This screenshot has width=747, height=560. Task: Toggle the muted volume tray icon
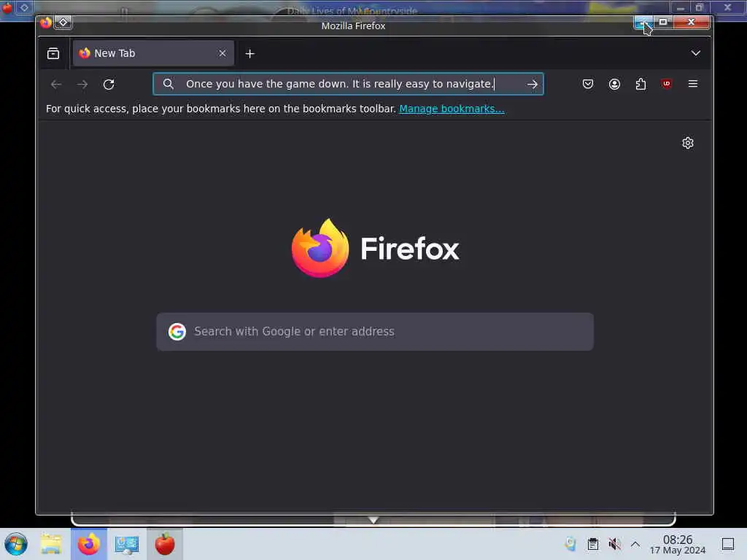coord(614,544)
